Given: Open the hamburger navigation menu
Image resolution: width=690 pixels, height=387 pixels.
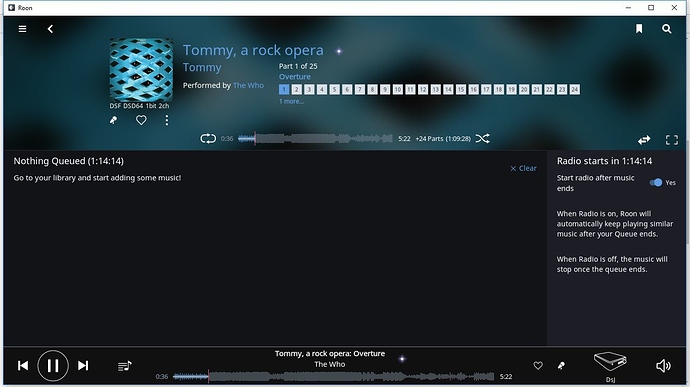Looking at the screenshot, I should tap(22, 29).
